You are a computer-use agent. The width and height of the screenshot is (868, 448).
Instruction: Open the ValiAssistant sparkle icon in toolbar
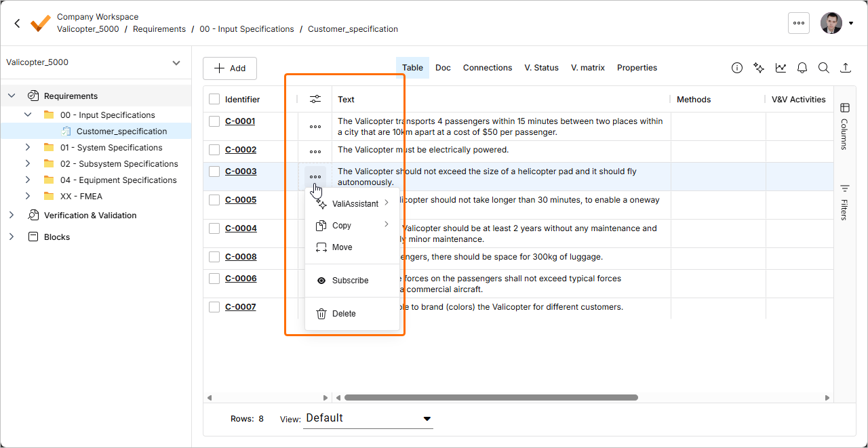pos(759,68)
